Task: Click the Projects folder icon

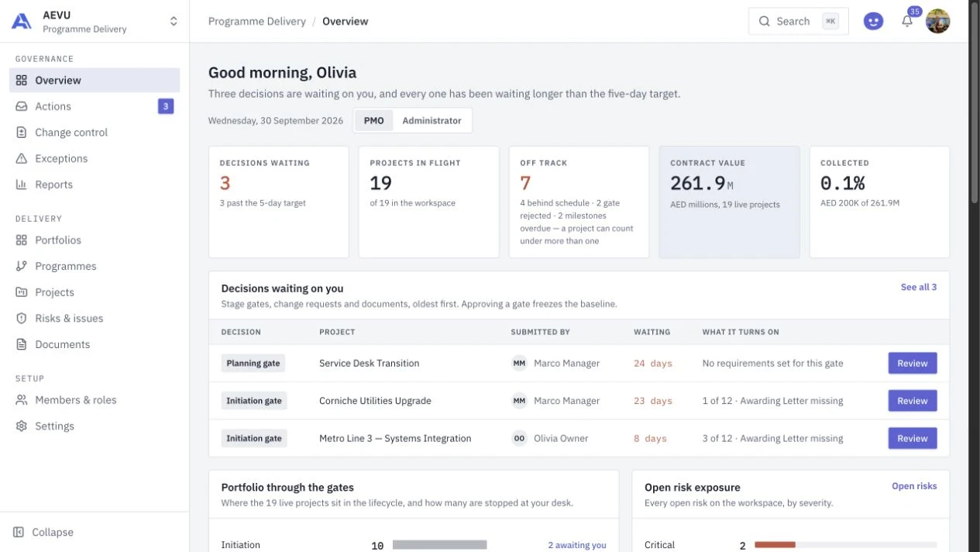Action: coord(21,292)
